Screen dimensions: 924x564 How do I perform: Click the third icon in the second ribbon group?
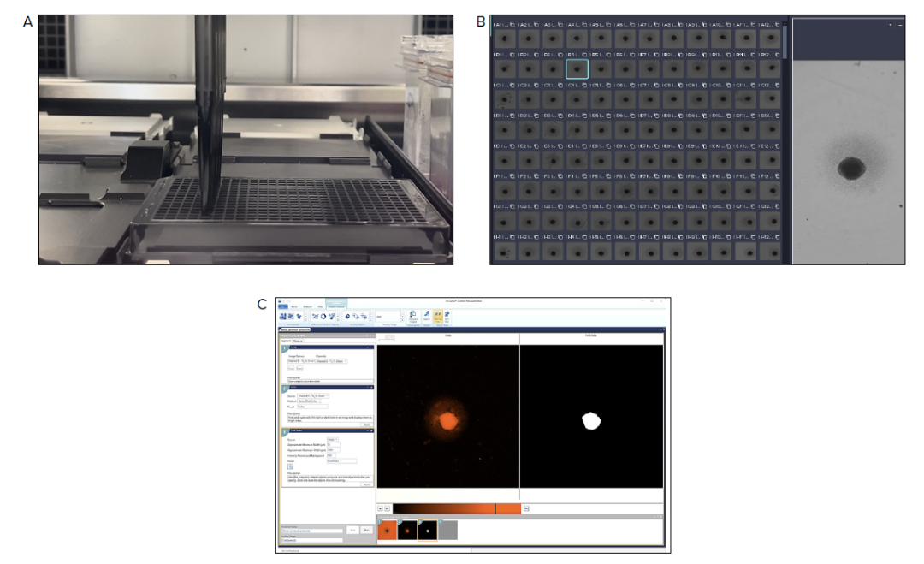click(332, 317)
